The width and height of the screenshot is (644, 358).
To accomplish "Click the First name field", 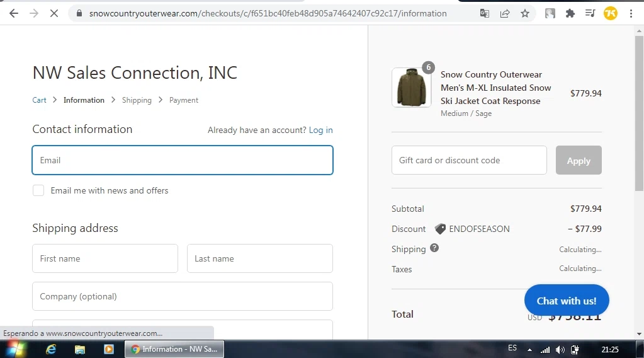I will (x=105, y=258).
